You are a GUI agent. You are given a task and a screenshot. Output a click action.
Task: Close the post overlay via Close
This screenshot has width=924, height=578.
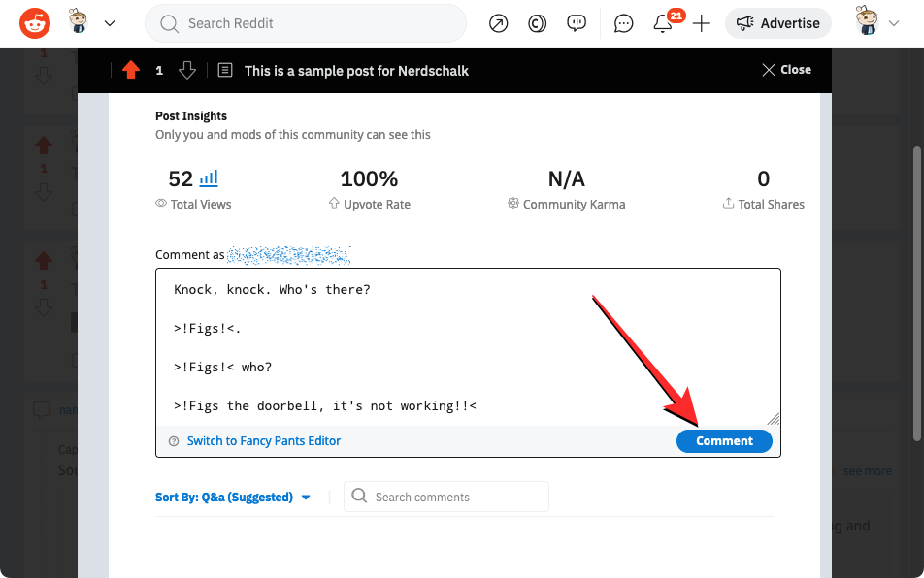click(x=786, y=70)
